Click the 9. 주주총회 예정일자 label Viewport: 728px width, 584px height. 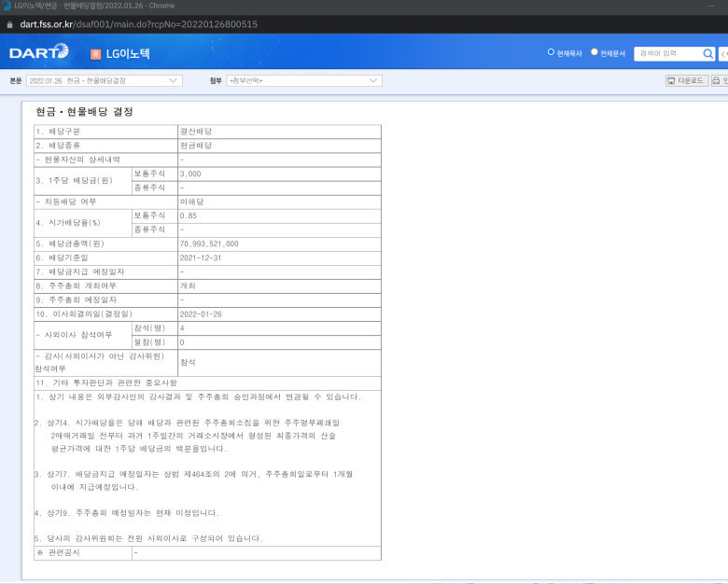tap(77, 299)
